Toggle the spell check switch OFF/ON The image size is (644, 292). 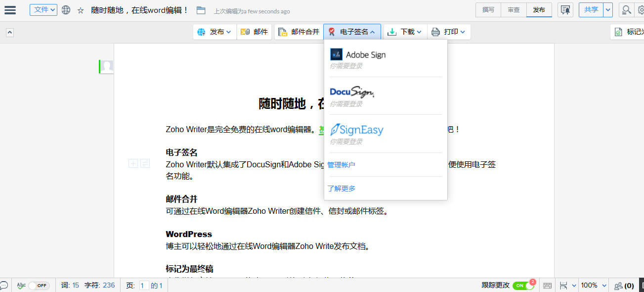click(39, 286)
